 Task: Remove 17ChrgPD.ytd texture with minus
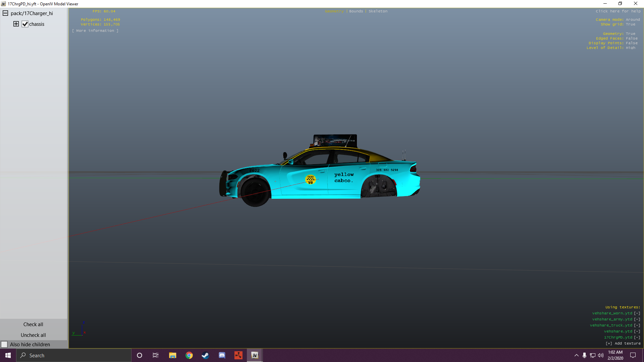pyautogui.click(x=637, y=338)
